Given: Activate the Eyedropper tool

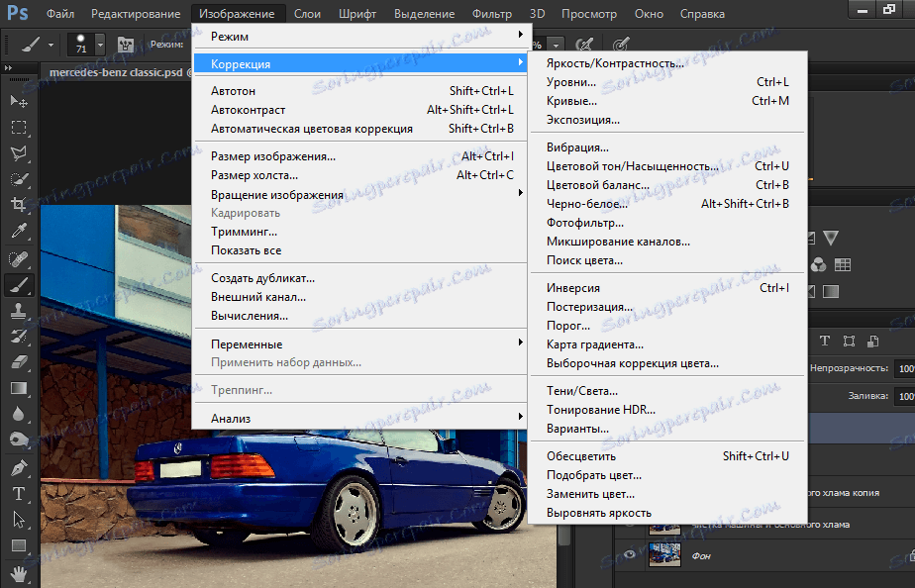Looking at the screenshot, I should click(x=19, y=232).
